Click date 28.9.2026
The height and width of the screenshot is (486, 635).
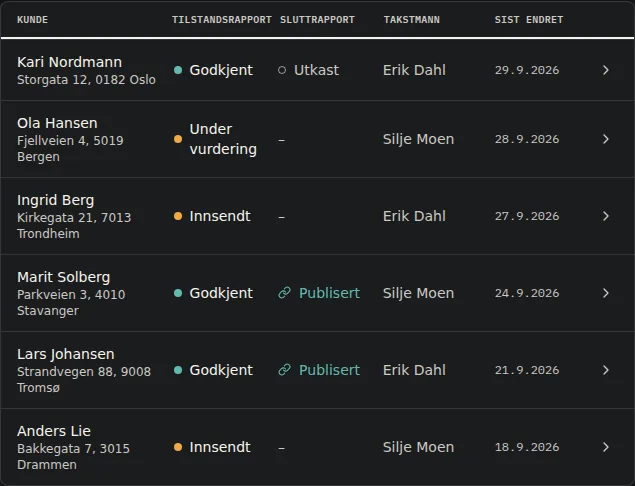click(527, 139)
